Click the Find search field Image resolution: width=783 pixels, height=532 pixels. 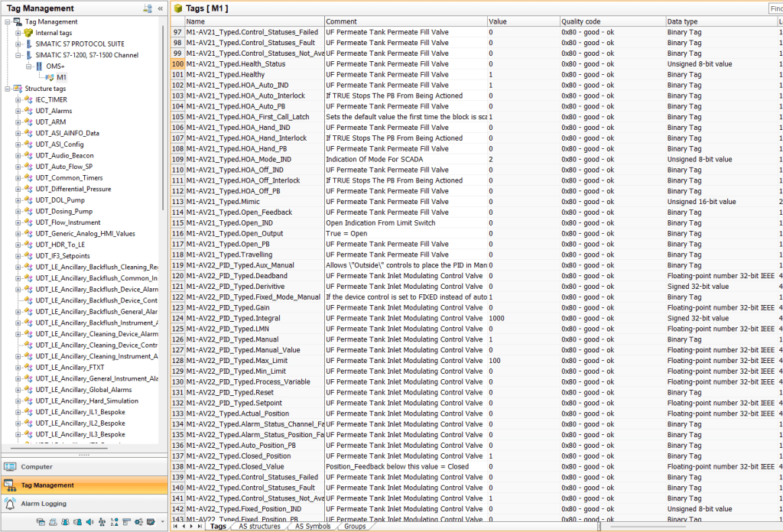click(x=775, y=8)
